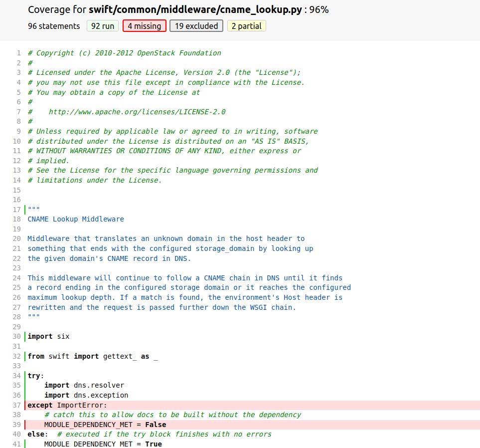The width and height of the screenshot is (480, 448).
Task: Click the "CNAME Lookup Middleware" docstring title
Action: click(x=76, y=219)
